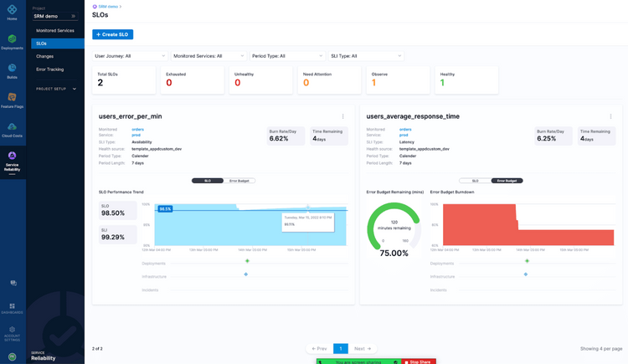The image size is (628, 364).
Task: Click the green deployment marker in users_error_per_min
Action: 247,261
